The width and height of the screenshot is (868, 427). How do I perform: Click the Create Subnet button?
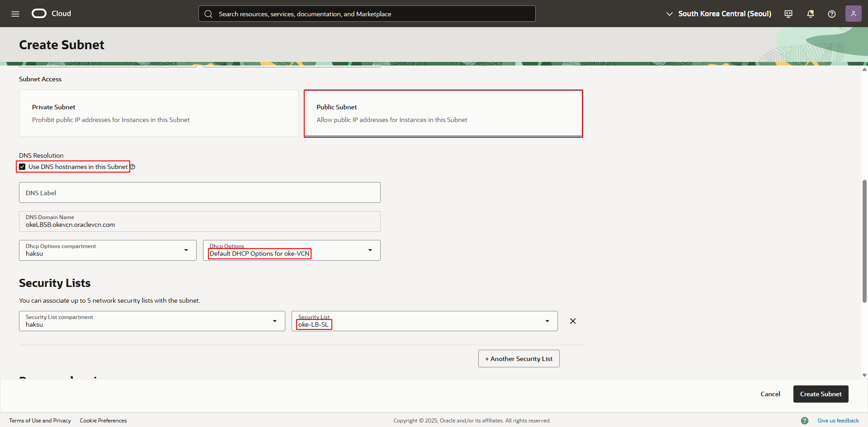point(821,394)
